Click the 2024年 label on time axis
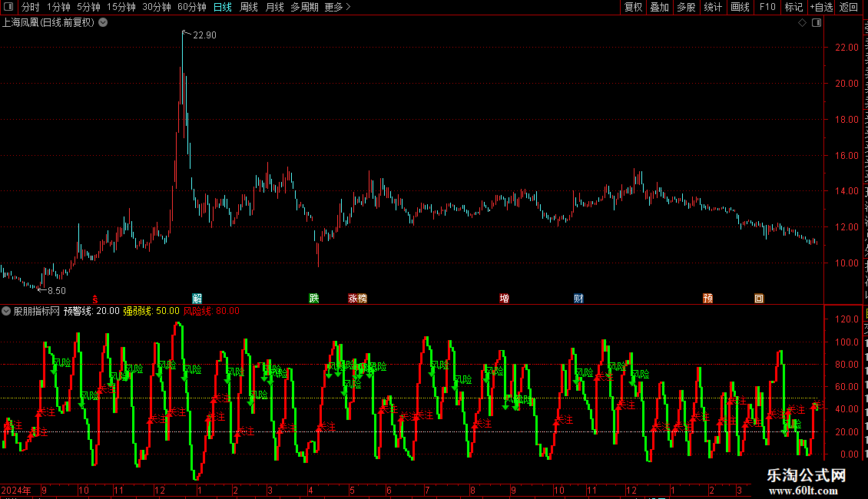868x499 pixels. point(16,490)
